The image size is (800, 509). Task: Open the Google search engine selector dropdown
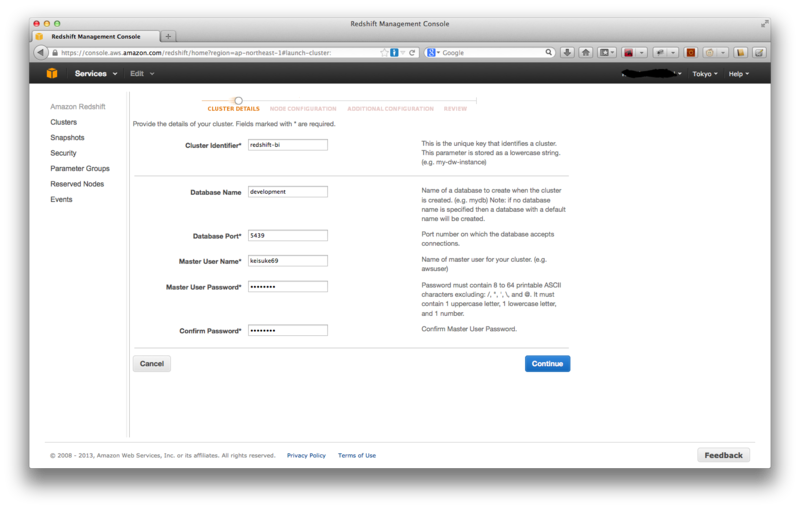[x=433, y=53]
